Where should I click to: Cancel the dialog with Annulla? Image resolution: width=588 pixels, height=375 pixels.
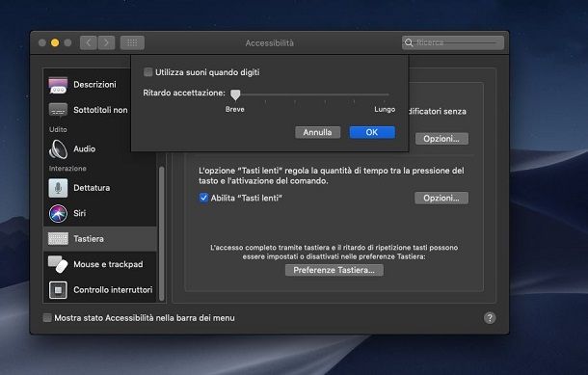pos(318,132)
